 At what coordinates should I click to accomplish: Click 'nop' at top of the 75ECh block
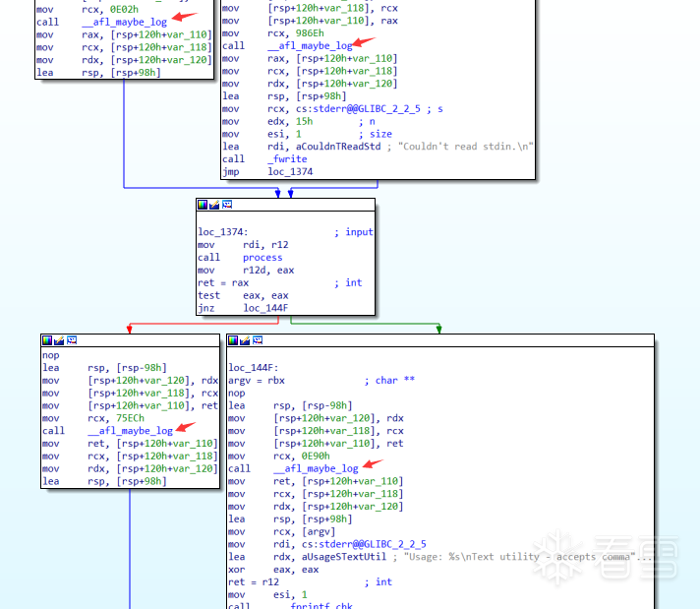[x=51, y=355]
